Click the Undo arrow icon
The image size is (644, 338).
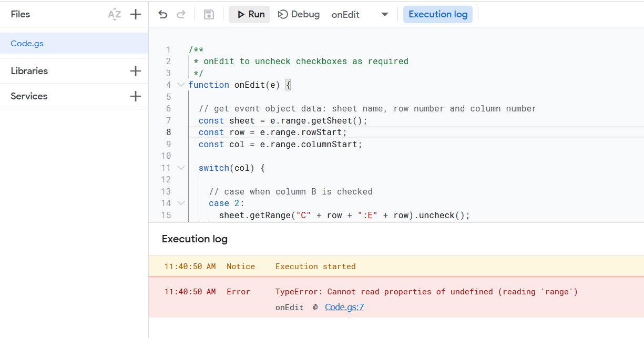[163, 15]
